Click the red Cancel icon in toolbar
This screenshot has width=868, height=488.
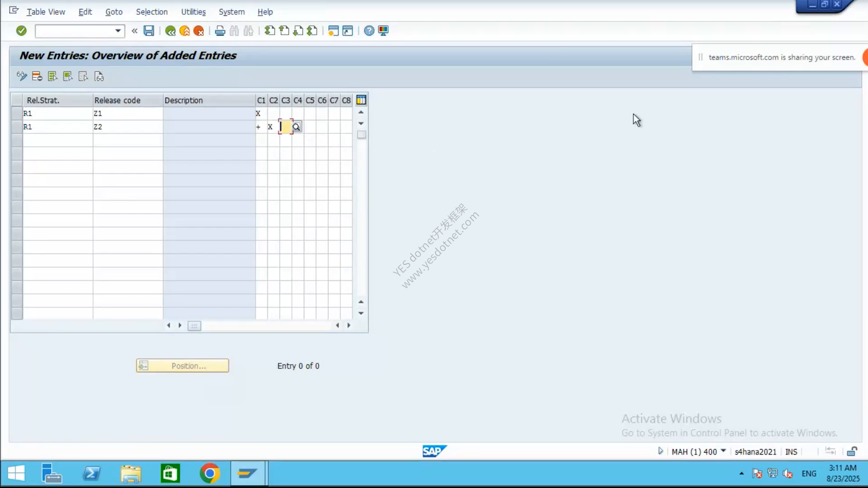[198, 31]
